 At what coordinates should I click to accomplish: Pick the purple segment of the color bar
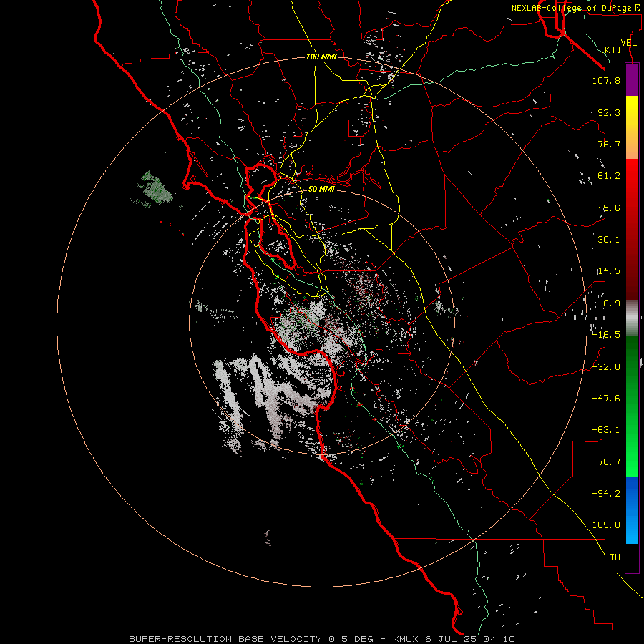[x=632, y=79]
